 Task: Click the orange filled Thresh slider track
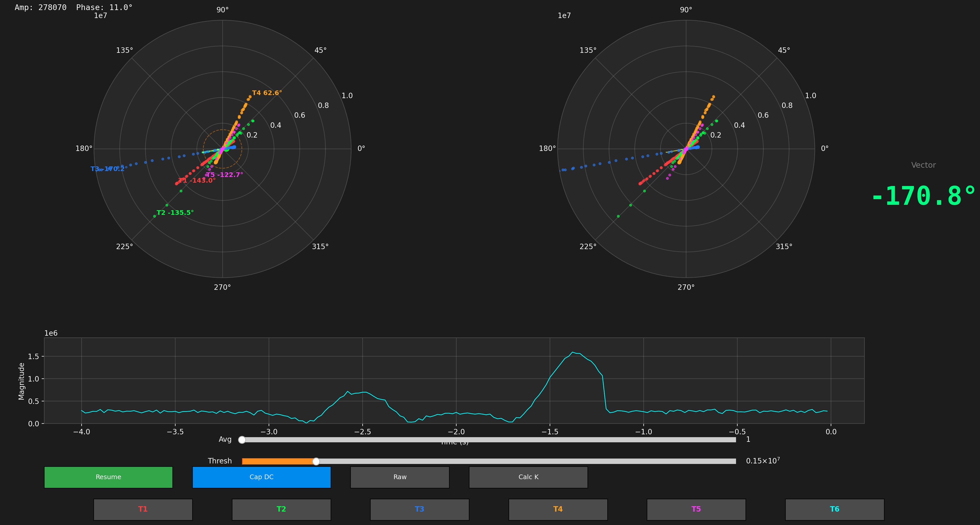(x=278, y=461)
